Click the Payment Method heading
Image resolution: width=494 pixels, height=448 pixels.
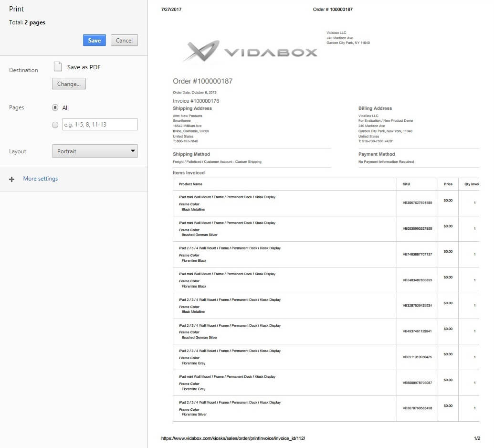[x=377, y=154]
